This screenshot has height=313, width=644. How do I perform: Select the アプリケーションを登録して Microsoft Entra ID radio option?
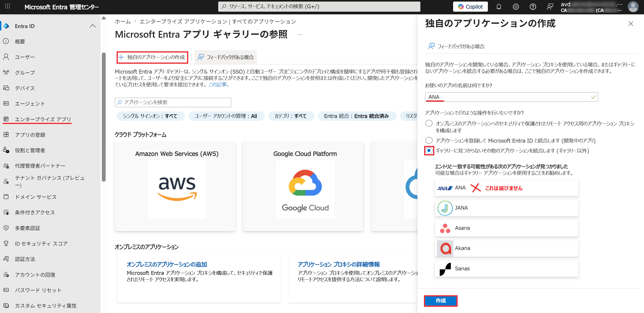tap(429, 140)
